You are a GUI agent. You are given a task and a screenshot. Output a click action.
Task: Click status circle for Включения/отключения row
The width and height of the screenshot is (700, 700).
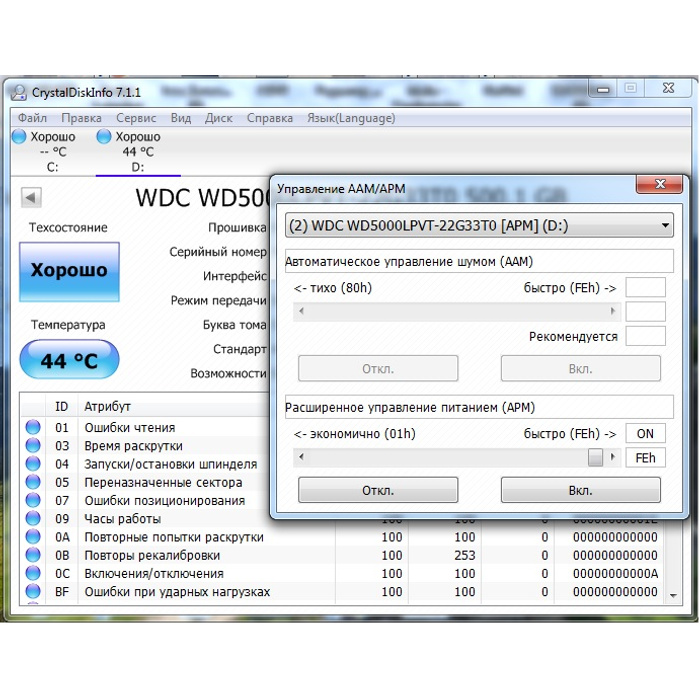33,574
